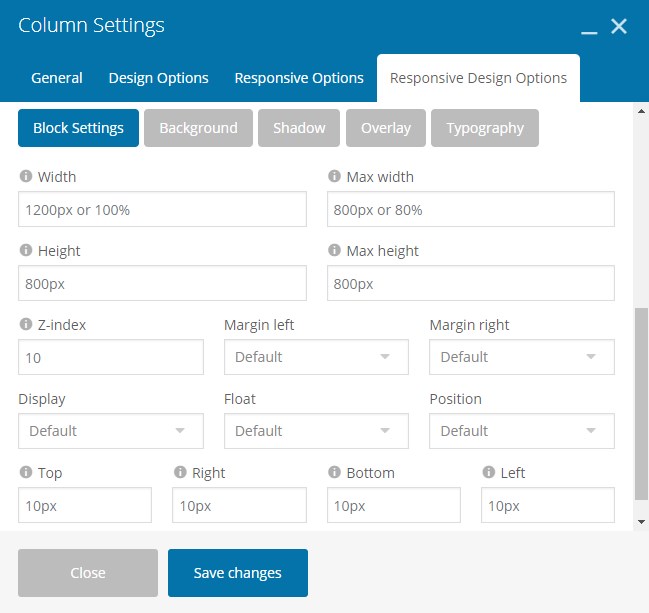
Task: Click the scrollbar down arrow
Action: tap(641, 521)
